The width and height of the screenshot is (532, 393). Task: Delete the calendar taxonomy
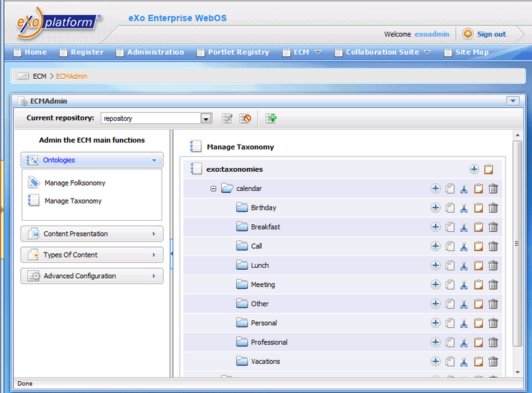[x=493, y=188]
